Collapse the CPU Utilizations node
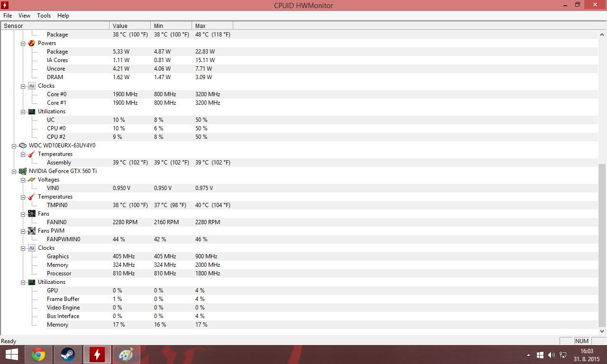Image resolution: width=607 pixels, height=364 pixels. pyautogui.click(x=23, y=111)
